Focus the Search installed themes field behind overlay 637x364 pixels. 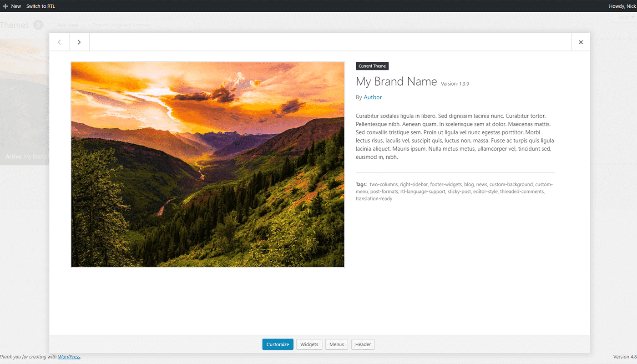141,25
